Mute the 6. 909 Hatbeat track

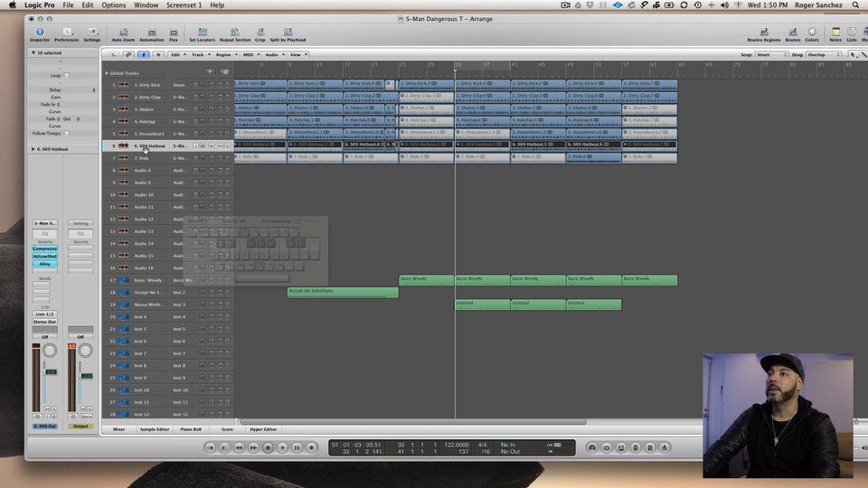(x=220, y=145)
